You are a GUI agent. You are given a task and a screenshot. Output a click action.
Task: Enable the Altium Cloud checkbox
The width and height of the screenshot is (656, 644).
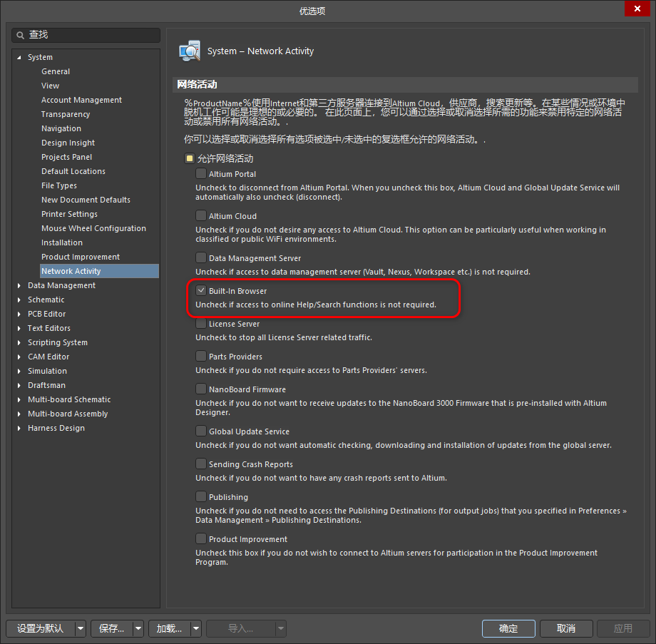tap(201, 215)
